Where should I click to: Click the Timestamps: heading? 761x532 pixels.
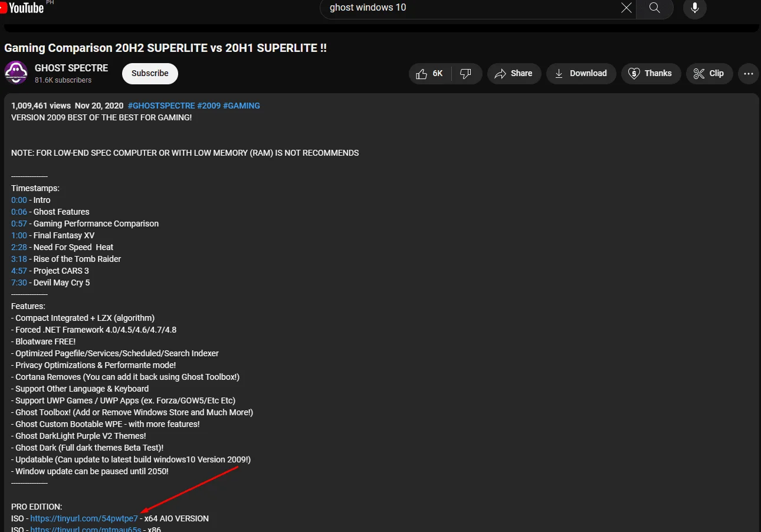click(x=35, y=188)
